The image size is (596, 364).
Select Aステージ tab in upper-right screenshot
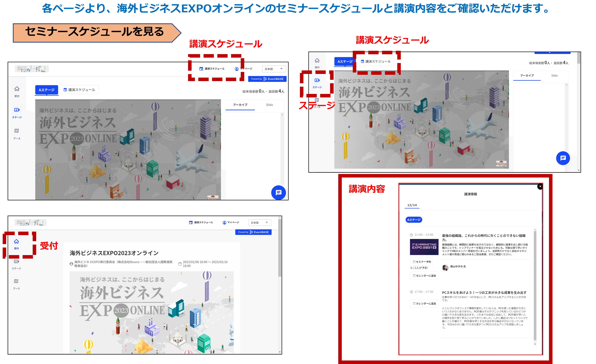click(345, 61)
